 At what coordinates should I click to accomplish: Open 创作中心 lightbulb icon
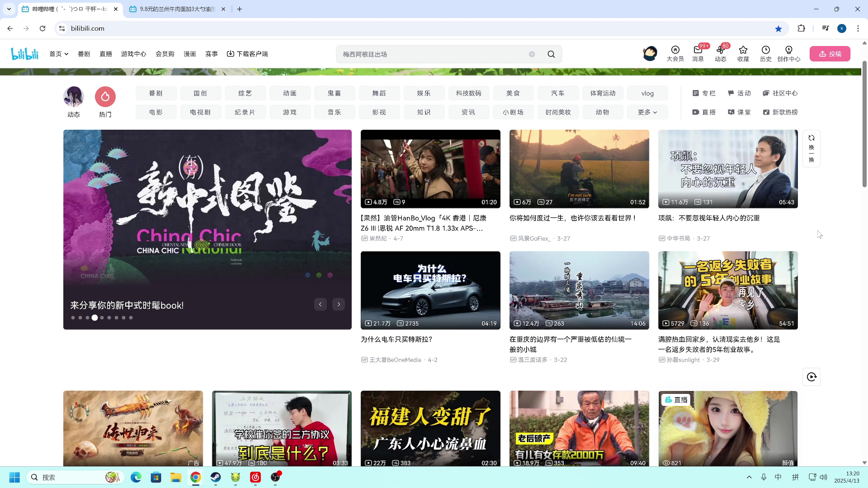(x=789, y=54)
